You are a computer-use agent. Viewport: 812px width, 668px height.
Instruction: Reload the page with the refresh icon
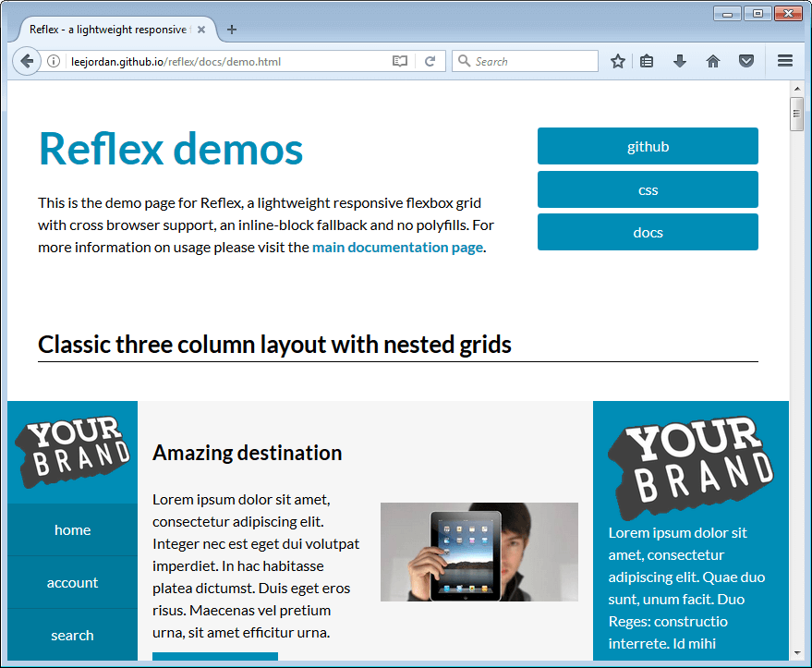[430, 62]
